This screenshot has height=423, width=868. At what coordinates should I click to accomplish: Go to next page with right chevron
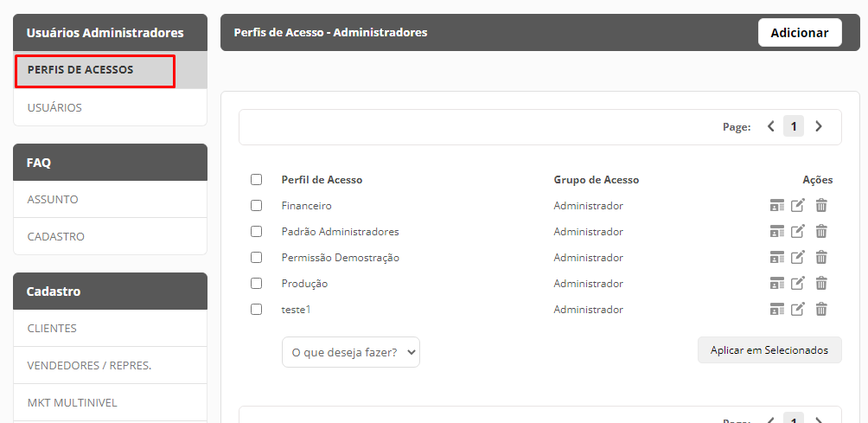(x=818, y=127)
